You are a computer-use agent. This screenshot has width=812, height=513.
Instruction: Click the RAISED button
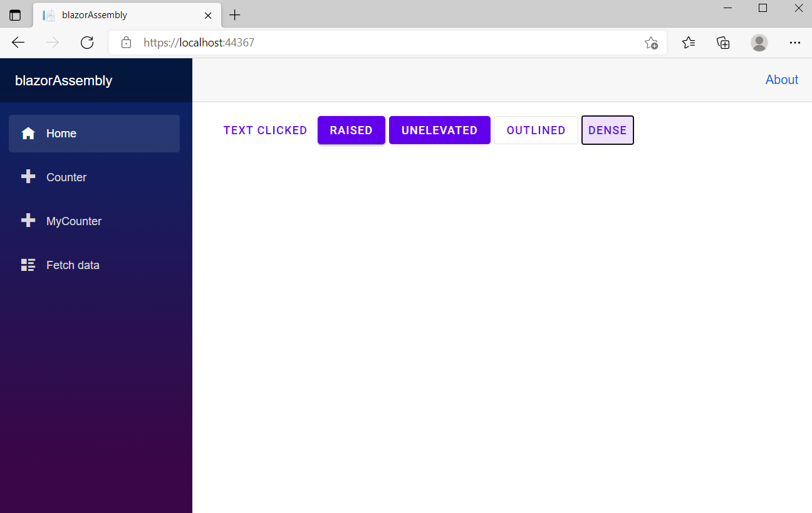pyautogui.click(x=351, y=130)
